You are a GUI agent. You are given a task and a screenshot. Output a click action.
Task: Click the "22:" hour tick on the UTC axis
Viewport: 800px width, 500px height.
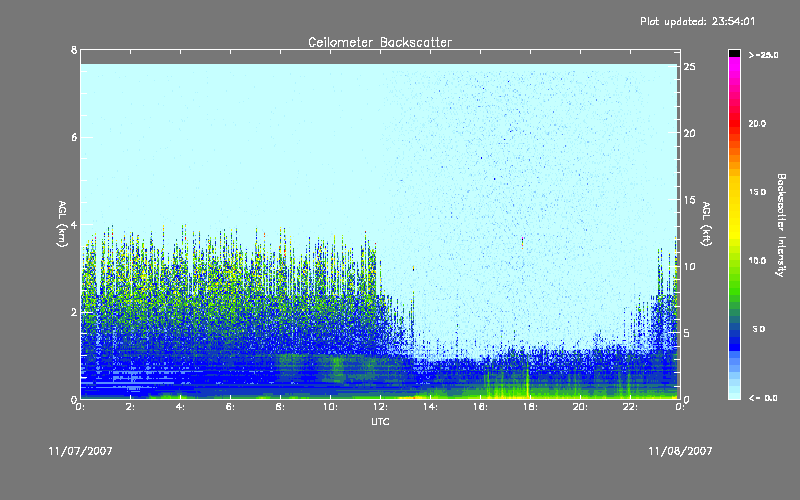point(631,407)
